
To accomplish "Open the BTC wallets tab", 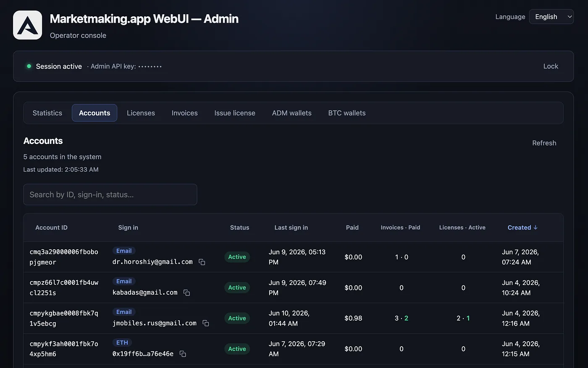I will [x=347, y=113].
